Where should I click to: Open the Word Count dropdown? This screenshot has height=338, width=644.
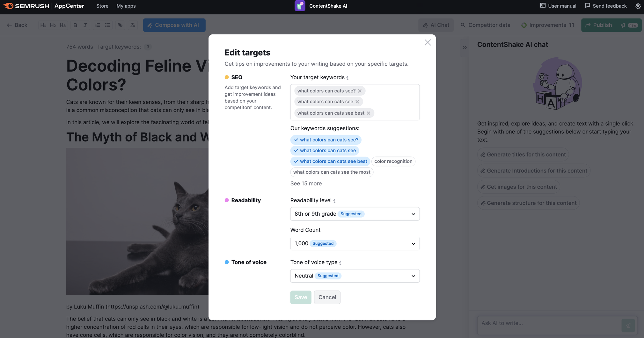pos(355,243)
